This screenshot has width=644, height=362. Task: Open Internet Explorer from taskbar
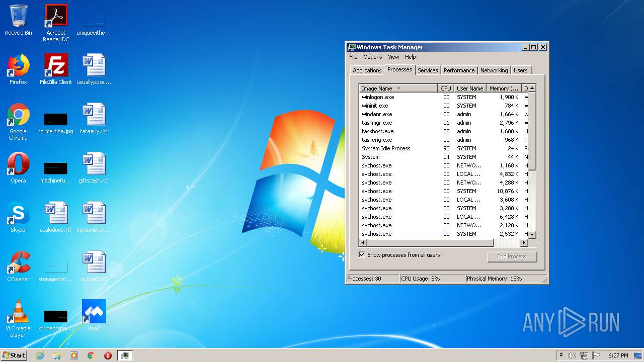(x=40, y=355)
